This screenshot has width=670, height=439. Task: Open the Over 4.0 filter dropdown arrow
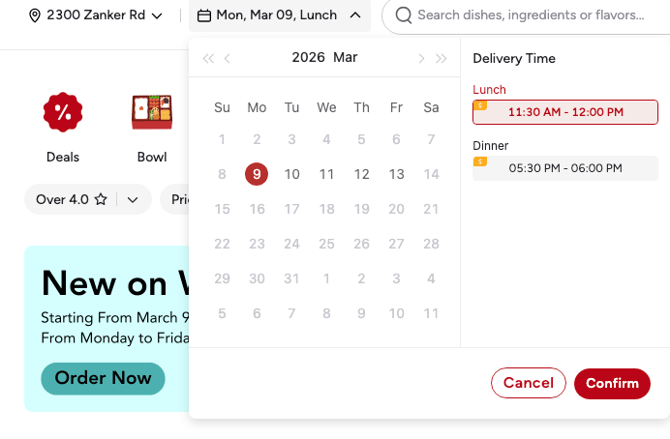133,200
